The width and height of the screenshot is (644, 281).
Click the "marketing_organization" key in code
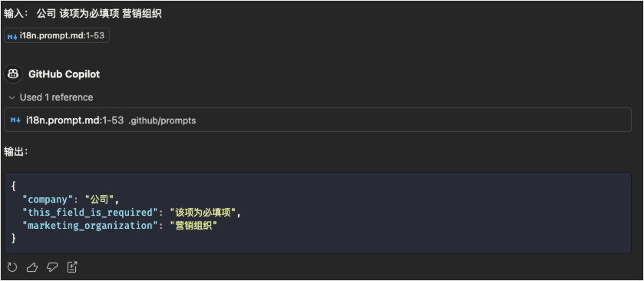pyautogui.click(x=88, y=226)
